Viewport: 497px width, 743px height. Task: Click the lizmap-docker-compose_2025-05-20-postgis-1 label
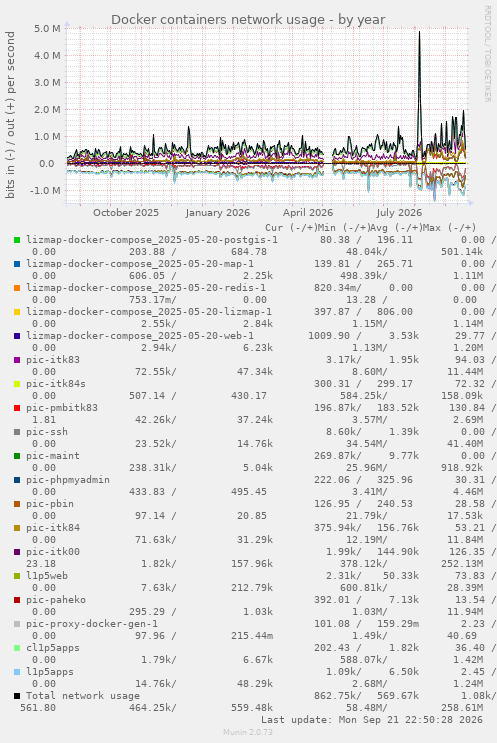click(152, 240)
